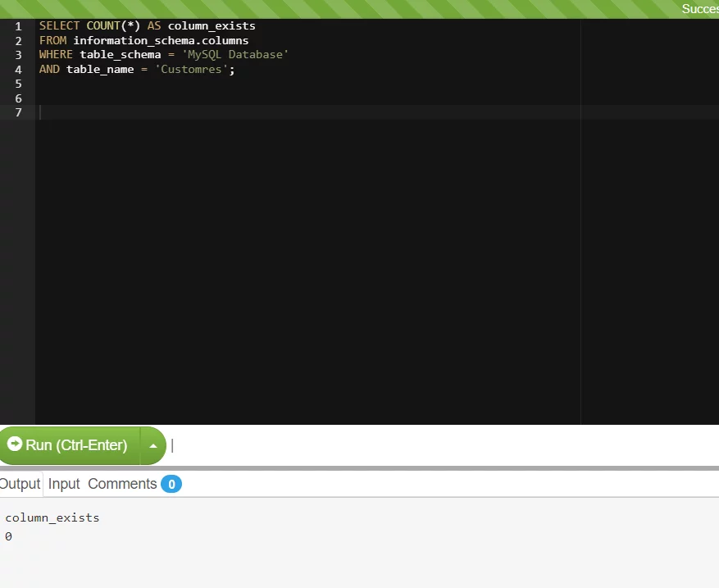Click the result value 0 in output

pyautogui.click(x=9, y=536)
